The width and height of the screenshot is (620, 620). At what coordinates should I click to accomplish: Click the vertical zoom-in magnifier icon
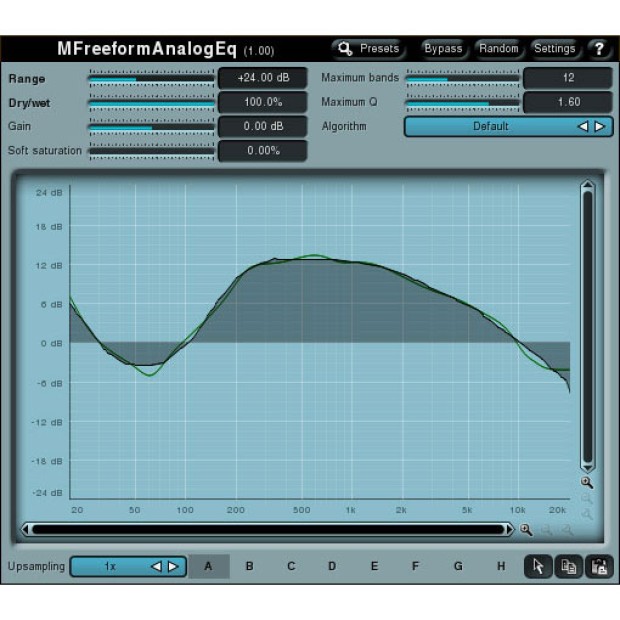587,482
